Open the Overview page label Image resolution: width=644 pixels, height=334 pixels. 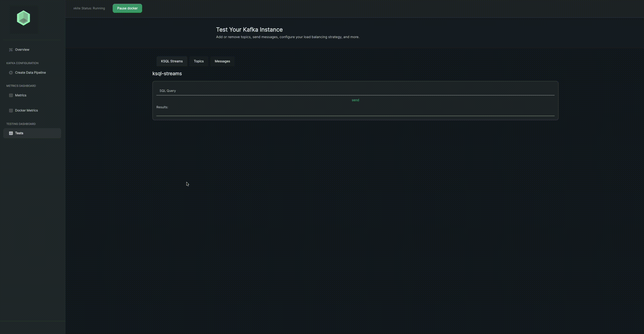pyautogui.click(x=22, y=50)
